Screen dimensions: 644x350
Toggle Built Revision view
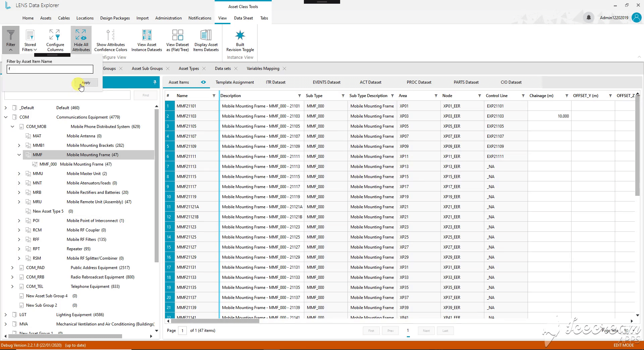240,41
